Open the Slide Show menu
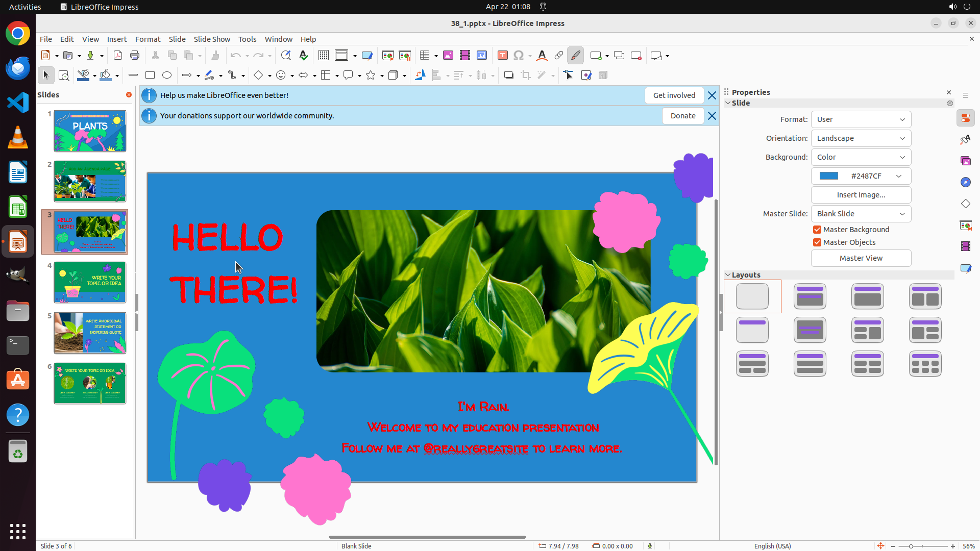Image resolution: width=980 pixels, height=551 pixels. tap(211, 39)
